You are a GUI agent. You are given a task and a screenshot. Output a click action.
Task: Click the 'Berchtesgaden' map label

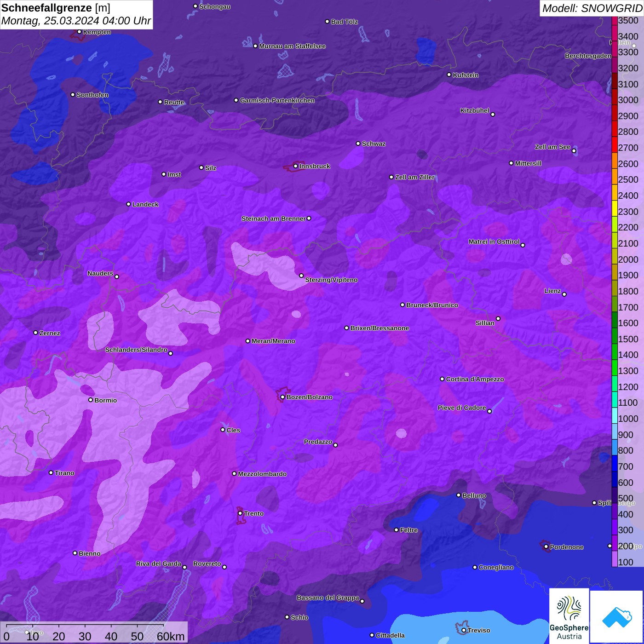tap(588, 56)
